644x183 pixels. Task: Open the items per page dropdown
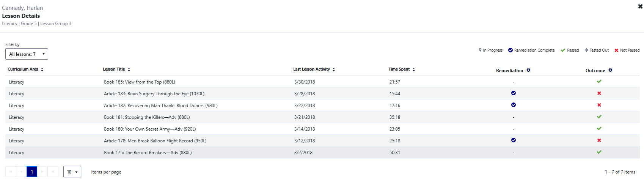pyautogui.click(x=72, y=172)
